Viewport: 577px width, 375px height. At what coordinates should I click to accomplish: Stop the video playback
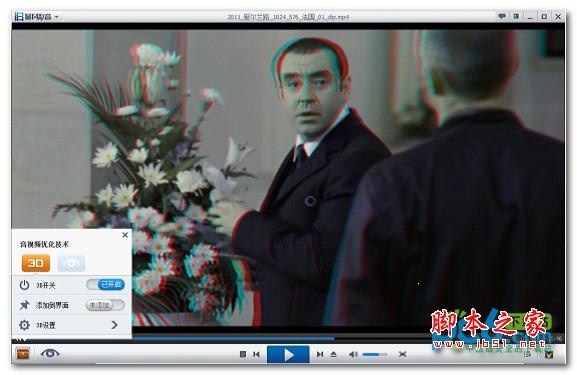[x=243, y=354]
